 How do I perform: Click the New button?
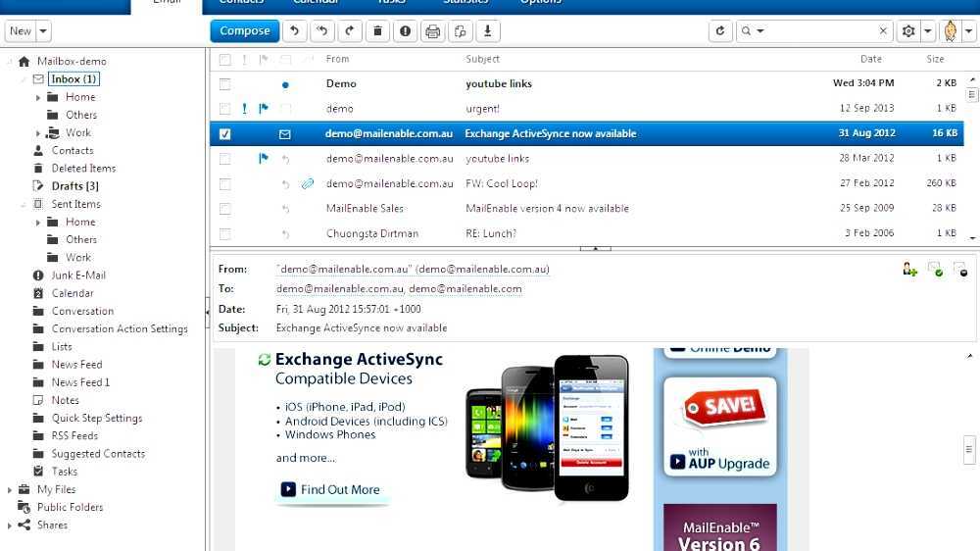point(20,30)
